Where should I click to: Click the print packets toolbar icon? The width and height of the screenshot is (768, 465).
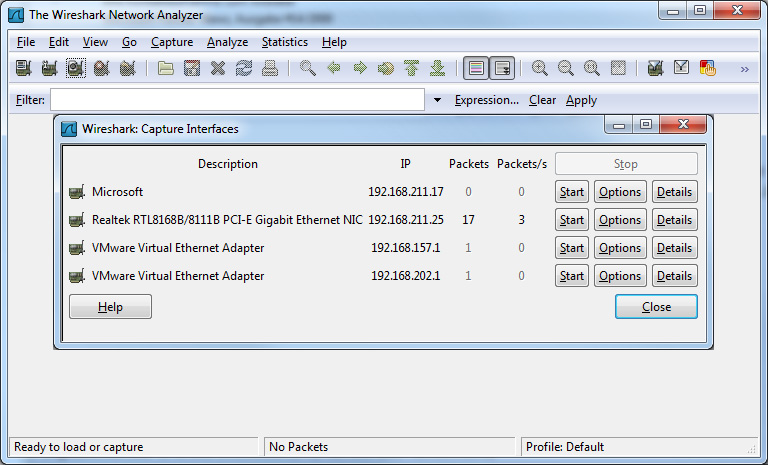click(269, 68)
